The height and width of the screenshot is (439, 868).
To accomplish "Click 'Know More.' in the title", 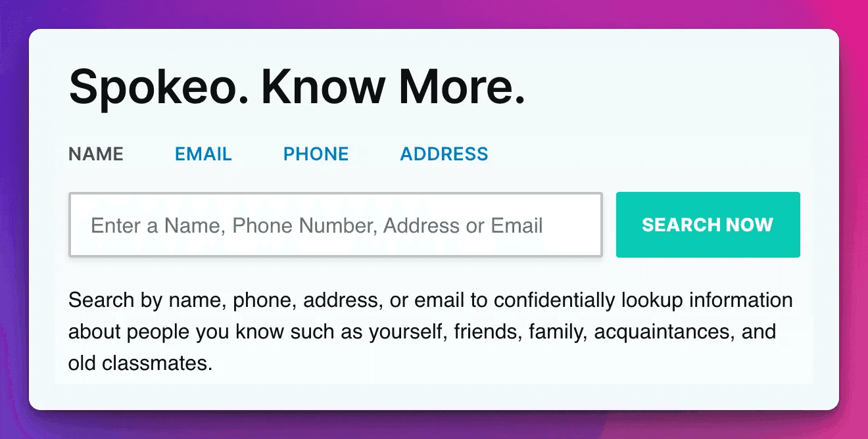I will pyautogui.click(x=393, y=87).
